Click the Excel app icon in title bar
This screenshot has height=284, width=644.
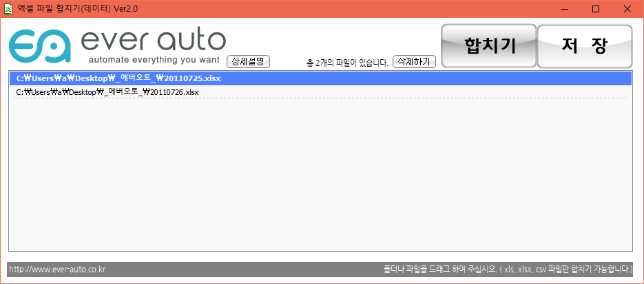pyautogui.click(x=8, y=9)
